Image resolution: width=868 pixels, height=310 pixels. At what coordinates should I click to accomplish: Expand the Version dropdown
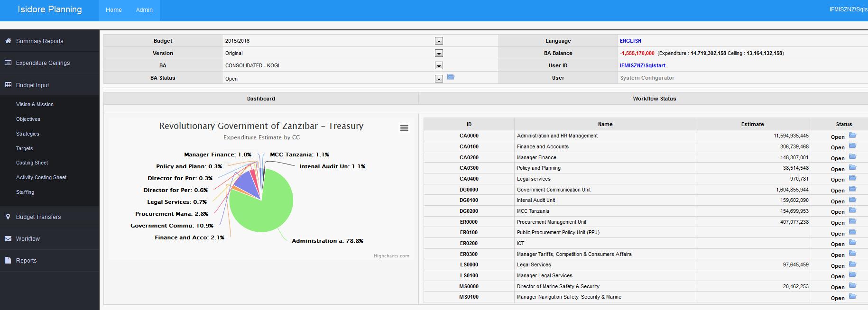[x=439, y=54]
